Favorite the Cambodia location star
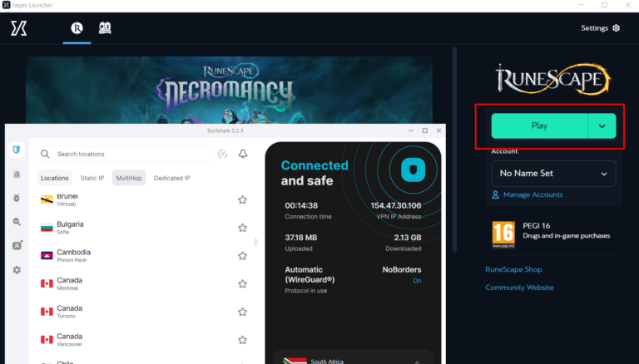639x364 pixels. point(242,256)
